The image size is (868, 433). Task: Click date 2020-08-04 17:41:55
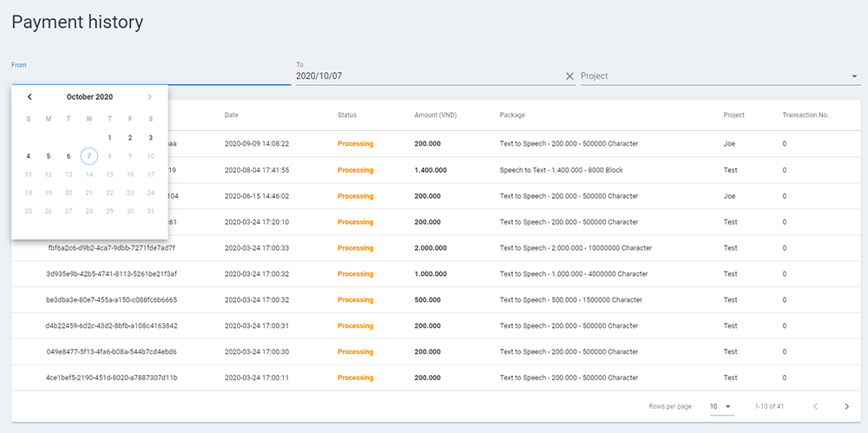pos(257,170)
